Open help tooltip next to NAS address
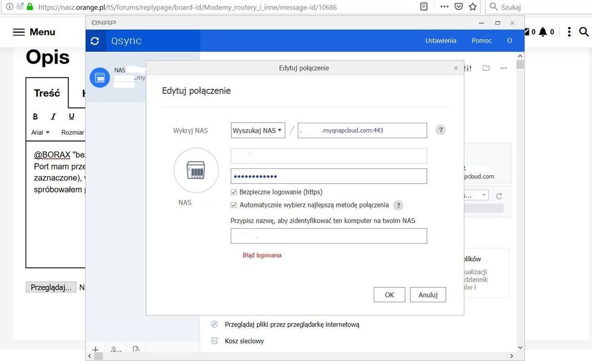This screenshot has width=592, height=364. click(440, 130)
